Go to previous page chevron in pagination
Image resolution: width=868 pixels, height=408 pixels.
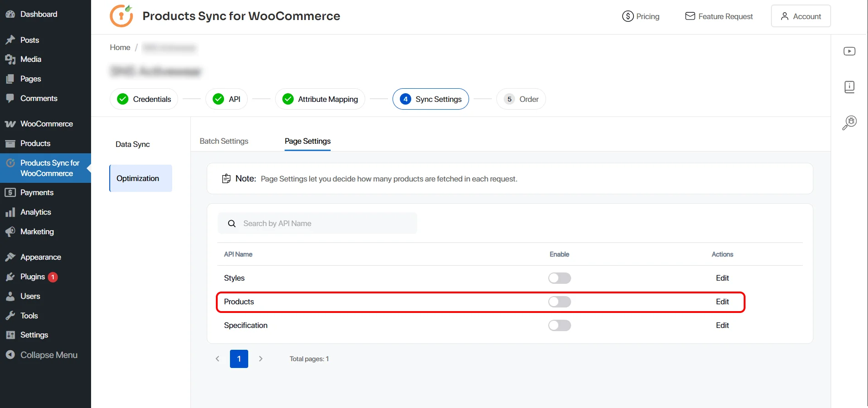coord(218,359)
